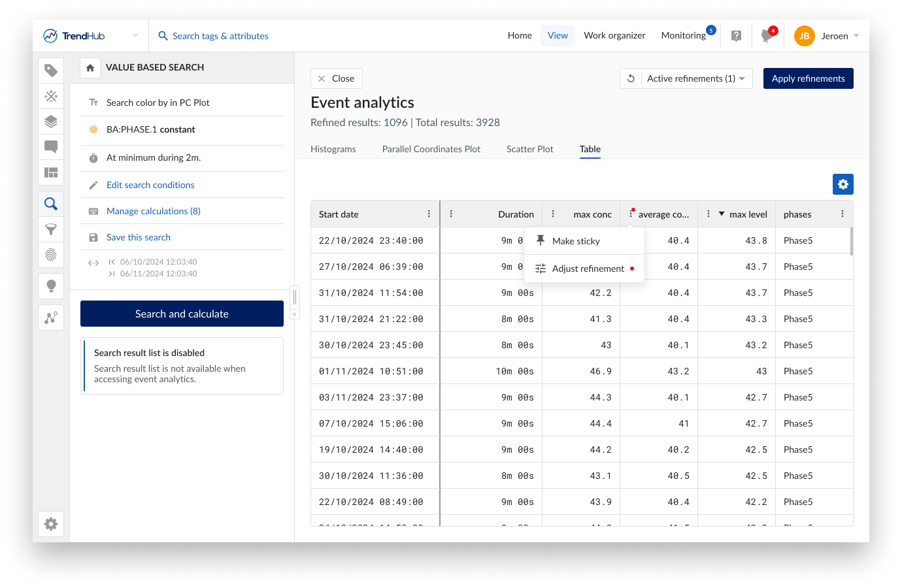Select the dashboard layout icon in sidebar
Screen dimensions: 902x588
pyautogui.click(x=51, y=172)
